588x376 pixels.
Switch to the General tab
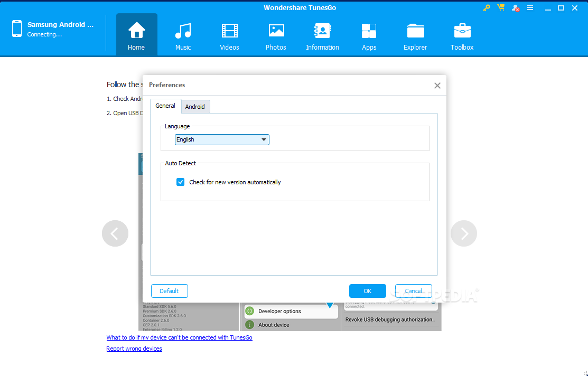coord(165,106)
